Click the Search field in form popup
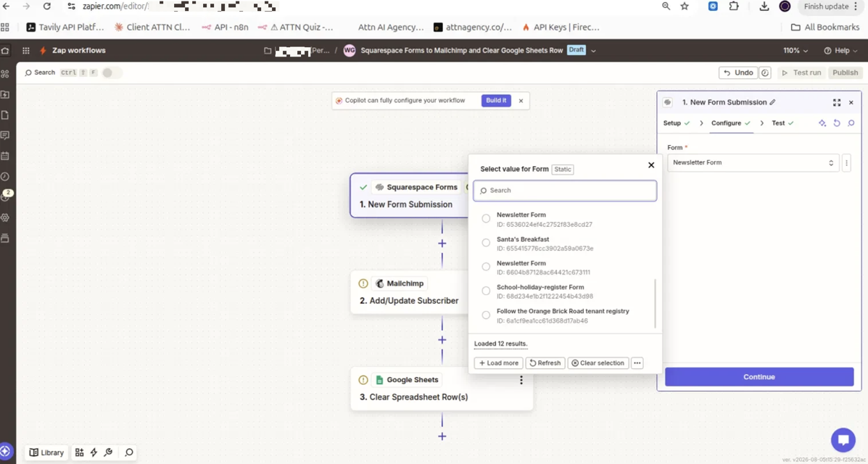Screen dimensions: 868x464 [565, 191]
